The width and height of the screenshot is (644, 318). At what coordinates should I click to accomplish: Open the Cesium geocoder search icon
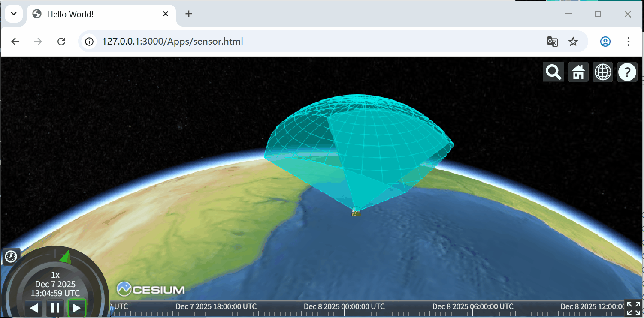pyautogui.click(x=553, y=72)
